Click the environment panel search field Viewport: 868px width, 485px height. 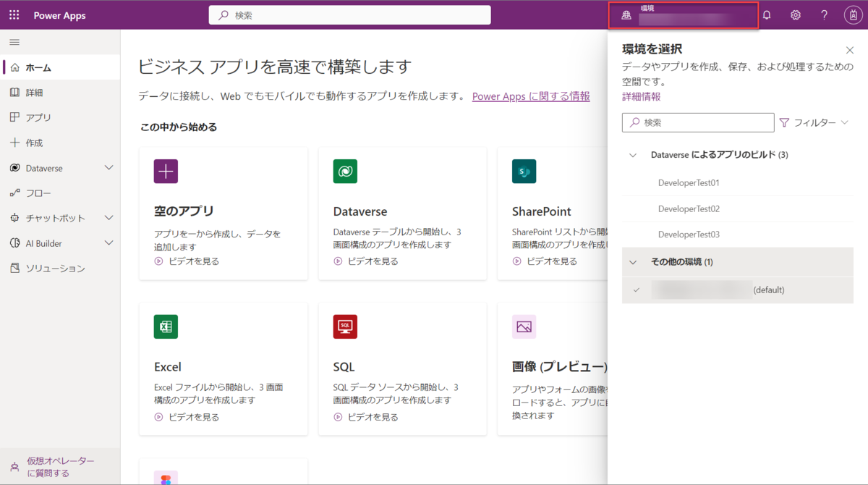click(x=698, y=122)
